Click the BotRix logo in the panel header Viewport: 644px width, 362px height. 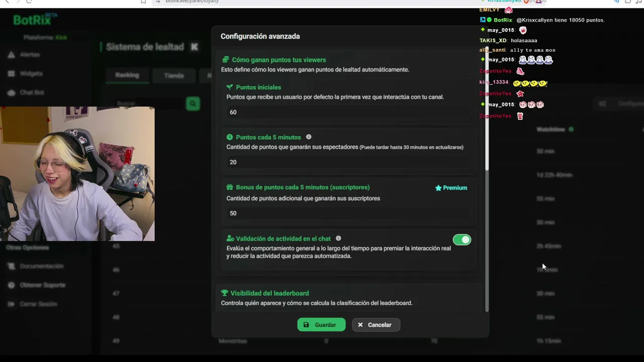click(x=35, y=20)
